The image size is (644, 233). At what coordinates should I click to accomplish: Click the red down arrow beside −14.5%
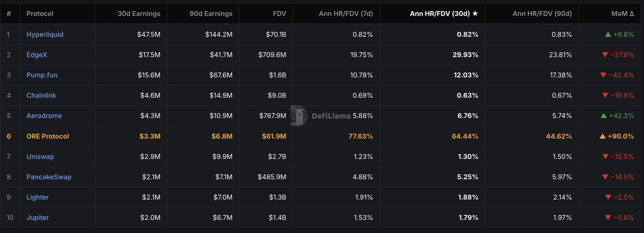click(605, 177)
